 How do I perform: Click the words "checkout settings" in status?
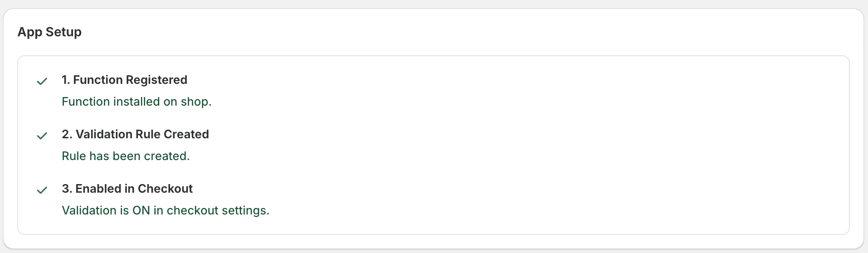[x=218, y=210]
